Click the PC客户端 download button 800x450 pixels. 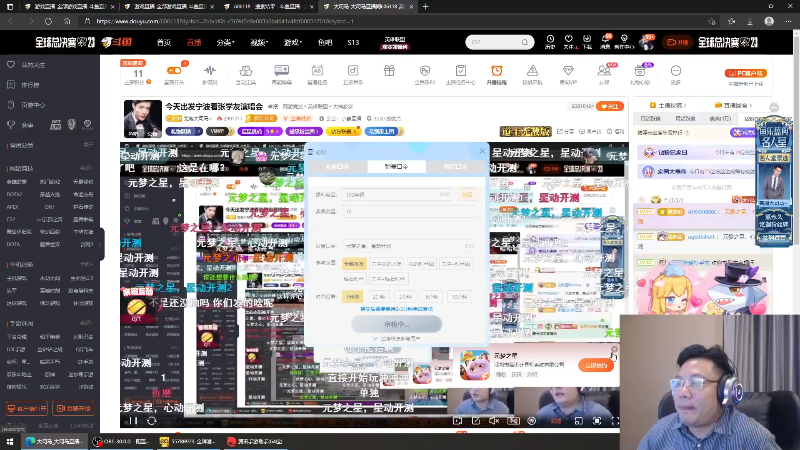[745, 73]
